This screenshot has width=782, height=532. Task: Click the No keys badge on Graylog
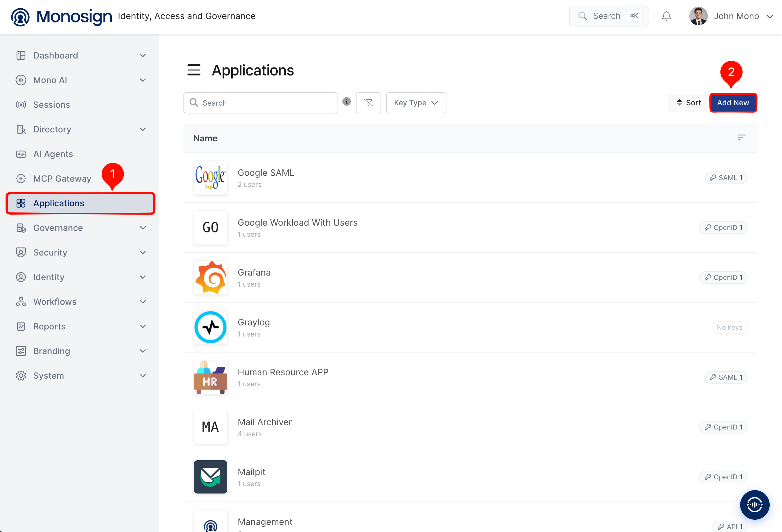[x=729, y=327]
